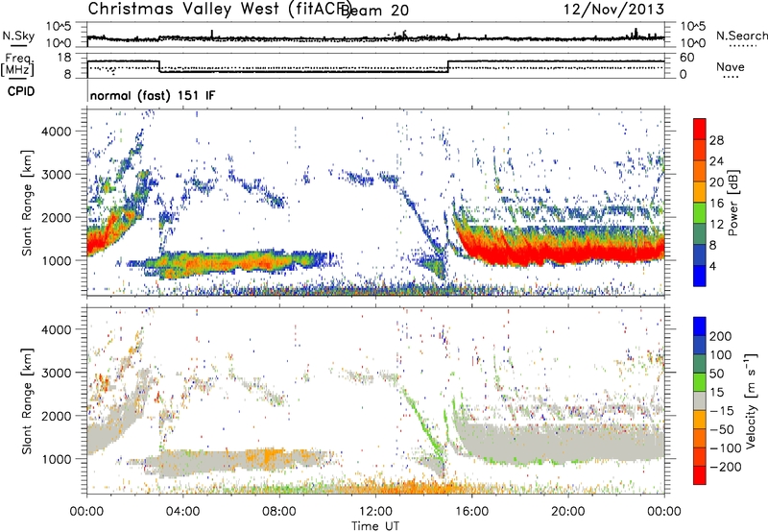Screen dimensions: 768x532
Task: Click the 'CPID' label
Action: (21, 91)
